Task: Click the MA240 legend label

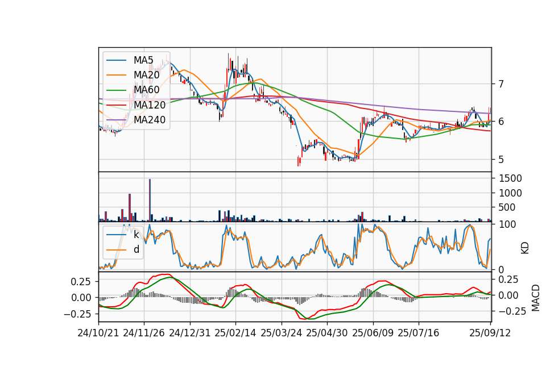Action: click(150, 120)
